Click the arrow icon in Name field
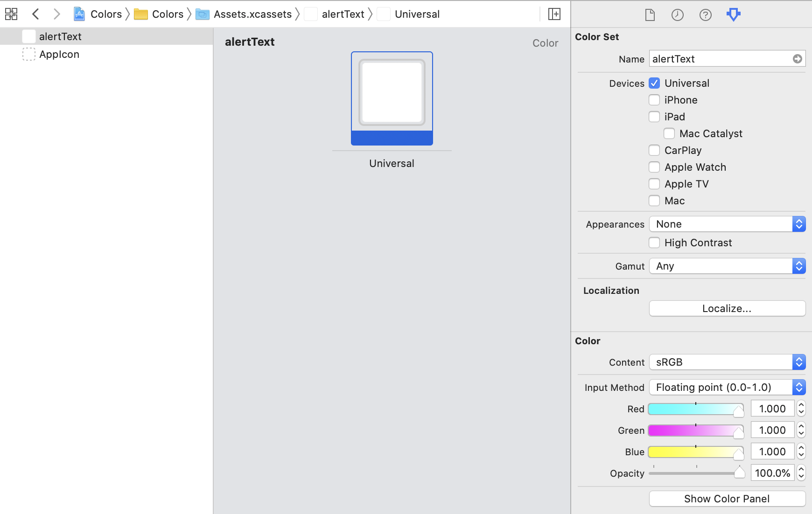The height and width of the screenshot is (514, 812). (797, 59)
